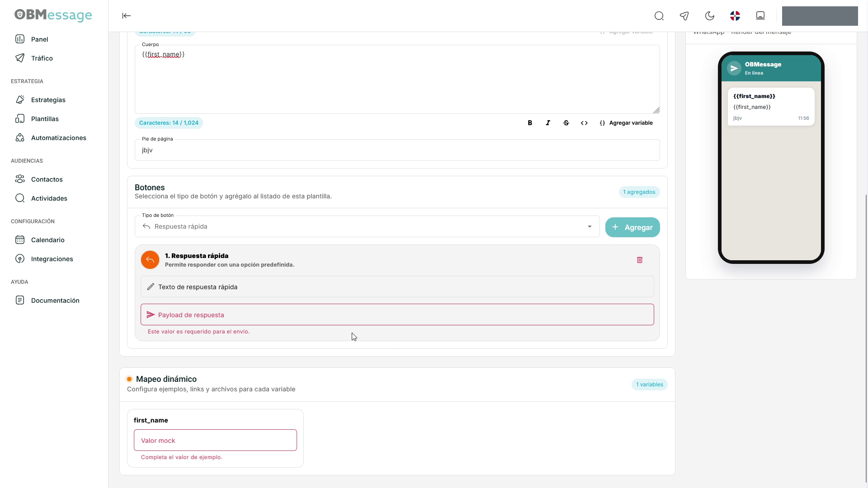Click the message bubble in phone preview
868x488 pixels.
click(x=771, y=107)
